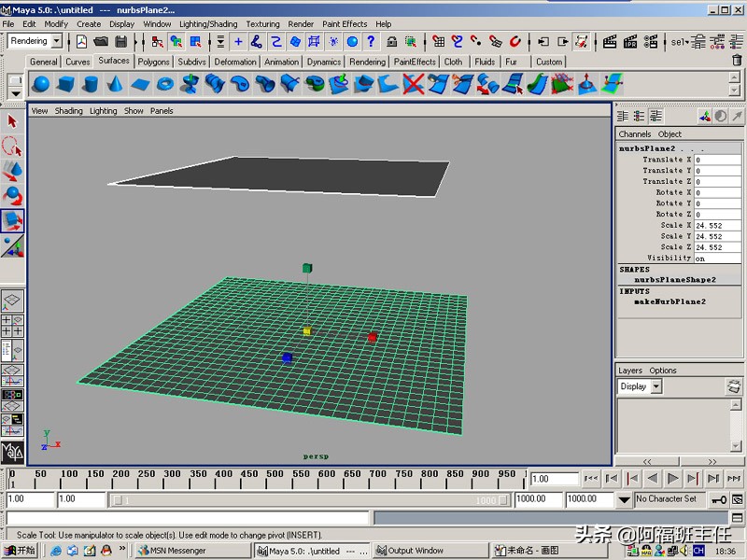The image size is (747, 560).
Task: Choose the Rotate tool in toolbox
Action: [x=12, y=196]
